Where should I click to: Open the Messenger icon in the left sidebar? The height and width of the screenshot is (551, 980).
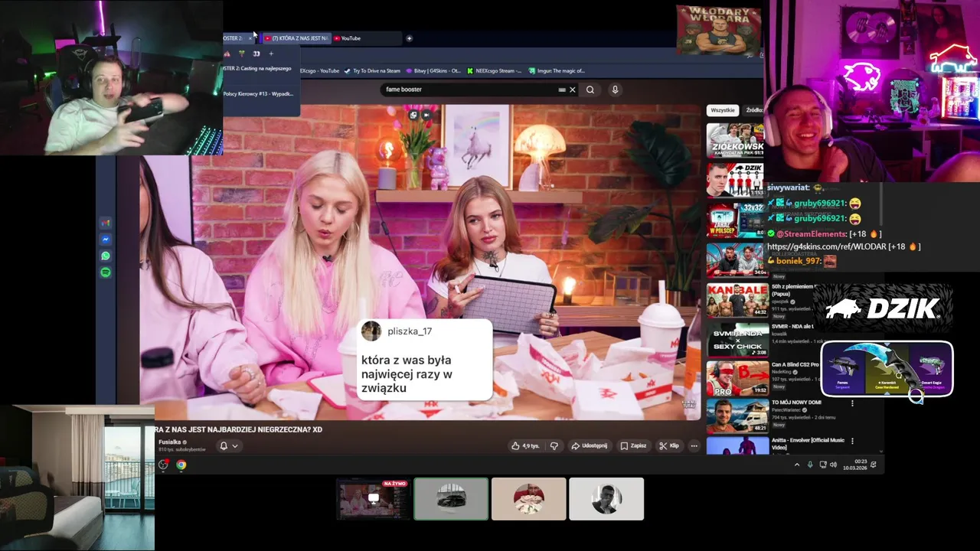pyautogui.click(x=106, y=240)
